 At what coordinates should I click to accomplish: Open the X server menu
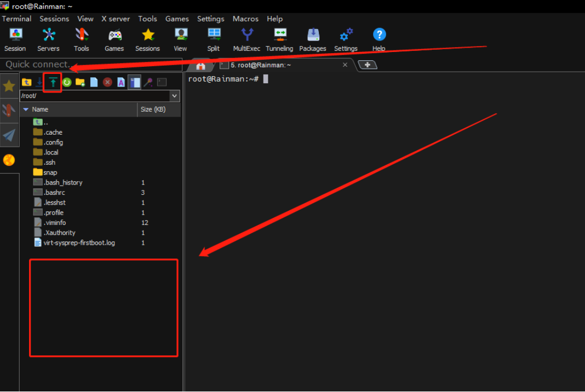pos(116,19)
